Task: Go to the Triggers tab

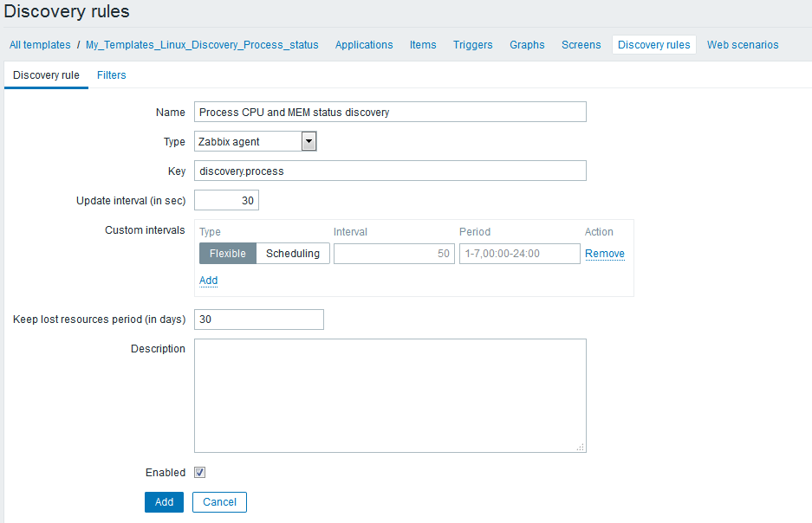Action: click(x=473, y=45)
